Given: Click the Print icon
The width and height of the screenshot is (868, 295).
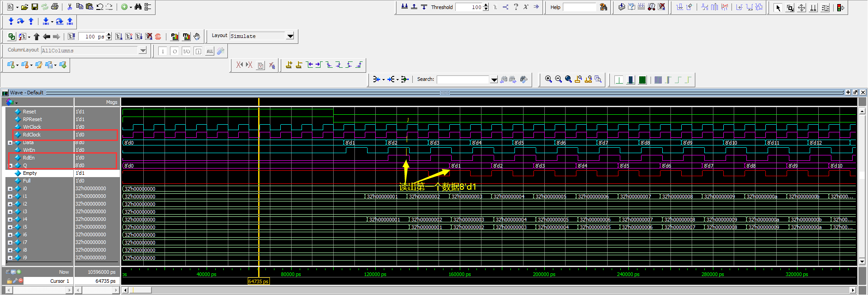Looking at the screenshot, I should tap(55, 7).
